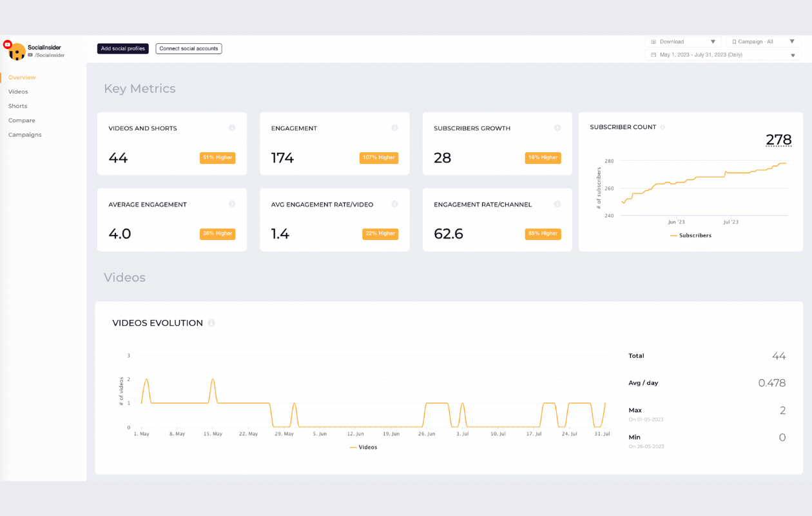The height and width of the screenshot is (516, 812).
Task: Open the Campaigns sidebar item
Action: [x=25, y=135]
